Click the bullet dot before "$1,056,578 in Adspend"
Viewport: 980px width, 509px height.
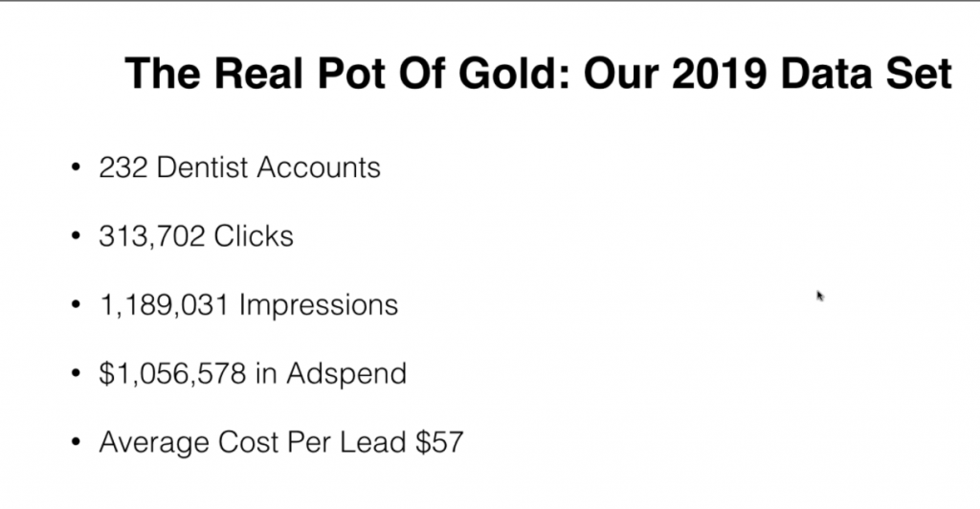(x=76, y=373)
